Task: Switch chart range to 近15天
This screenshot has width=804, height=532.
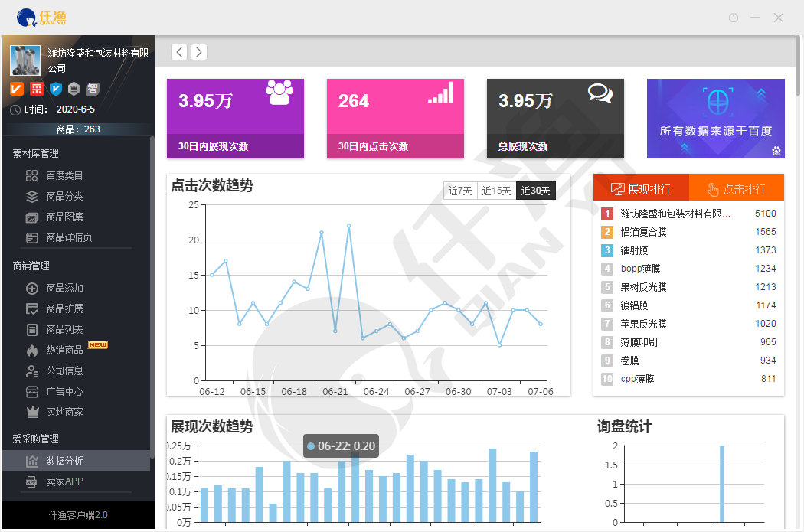Action: [496, 191]
